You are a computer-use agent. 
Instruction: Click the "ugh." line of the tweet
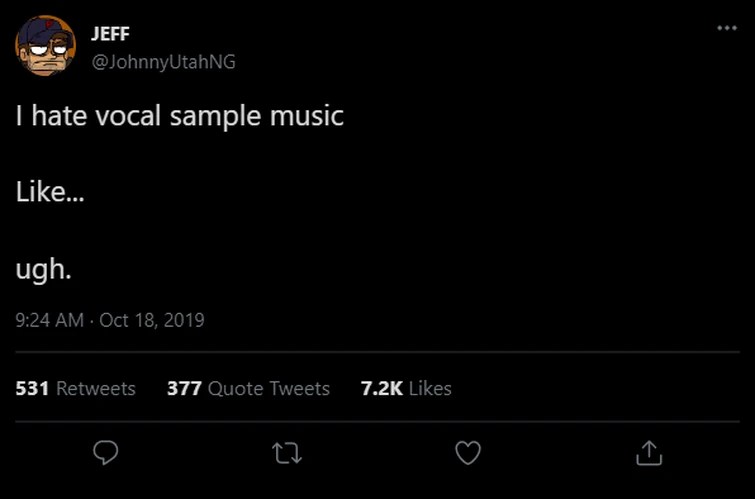(x=43, y=270)
